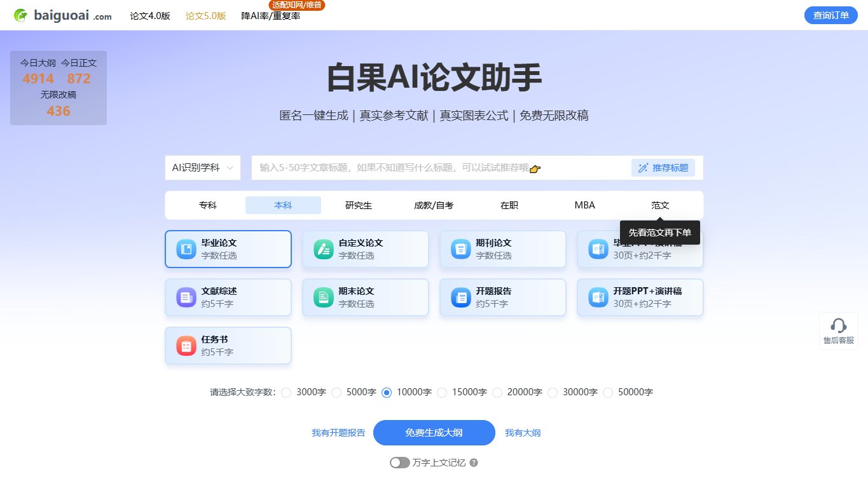Switch to the 在职 tab
Image resolution: width=868 pixels, height=488 pixels.
(x=509, y=205)
